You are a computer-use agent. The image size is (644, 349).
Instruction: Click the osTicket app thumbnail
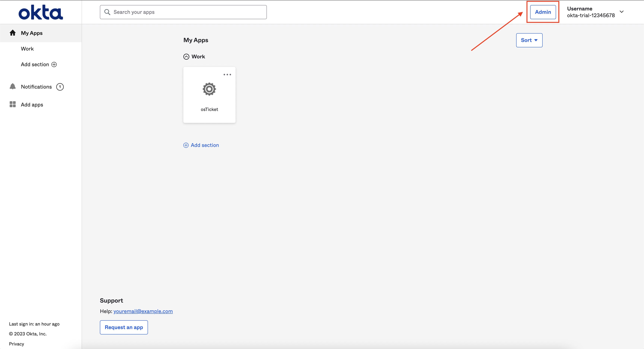point(209,95)
